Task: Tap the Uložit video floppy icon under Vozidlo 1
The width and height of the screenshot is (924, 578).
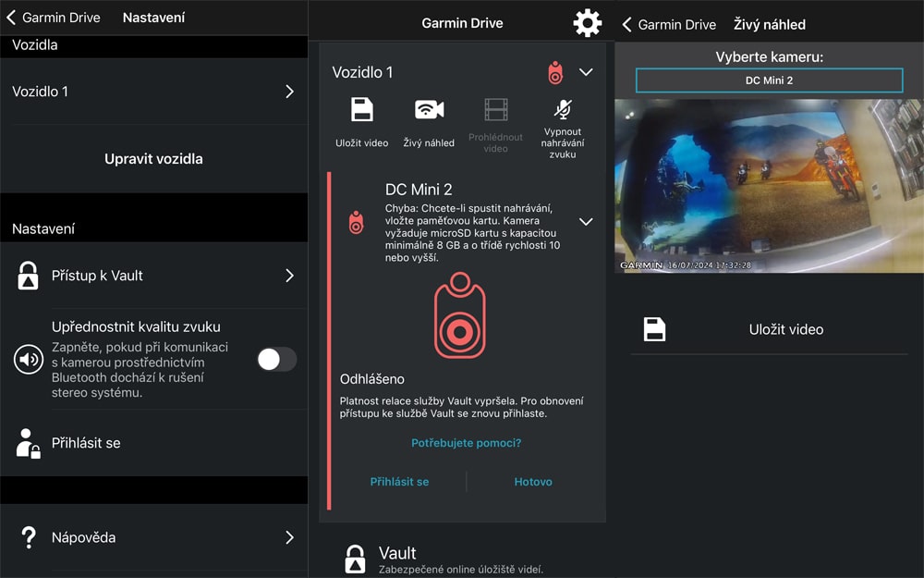Action: (362, 110)
